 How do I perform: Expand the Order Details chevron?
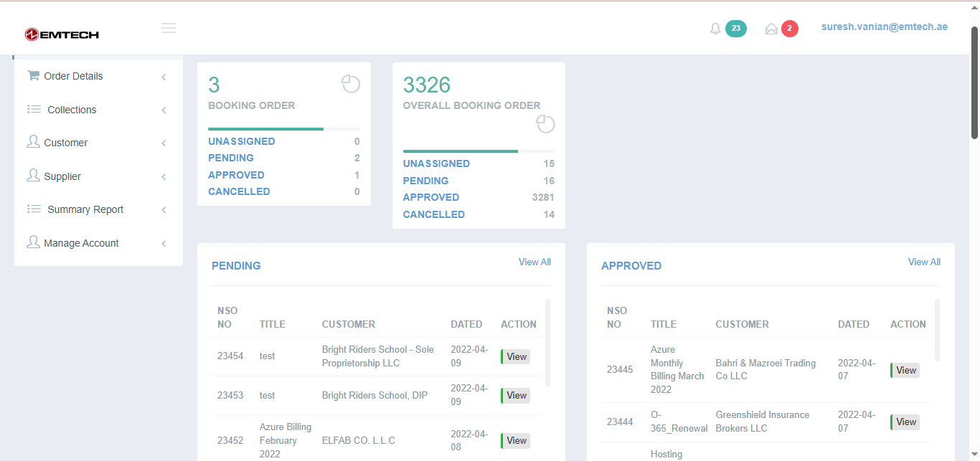[x=164, y=77]
